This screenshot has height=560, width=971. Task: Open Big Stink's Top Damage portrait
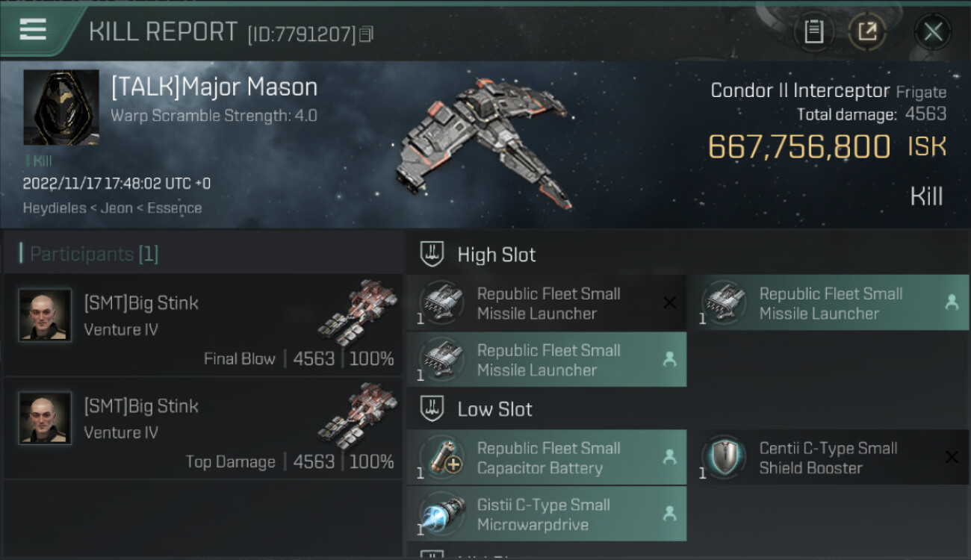(x=45, y=418)
